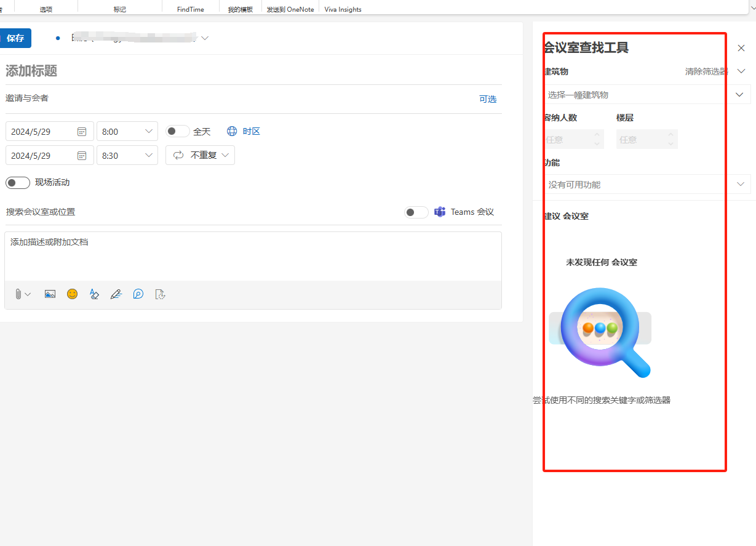Viewport: 756px width, 546px height.
Task: Click the document with clock icon
Action: coord(160,294)
